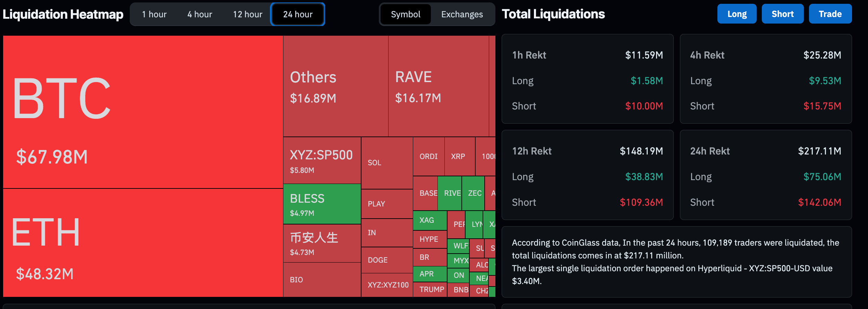Select the 1 hour timeframe
Viewport: 868px width, 309px height.
tap(154, 14)
